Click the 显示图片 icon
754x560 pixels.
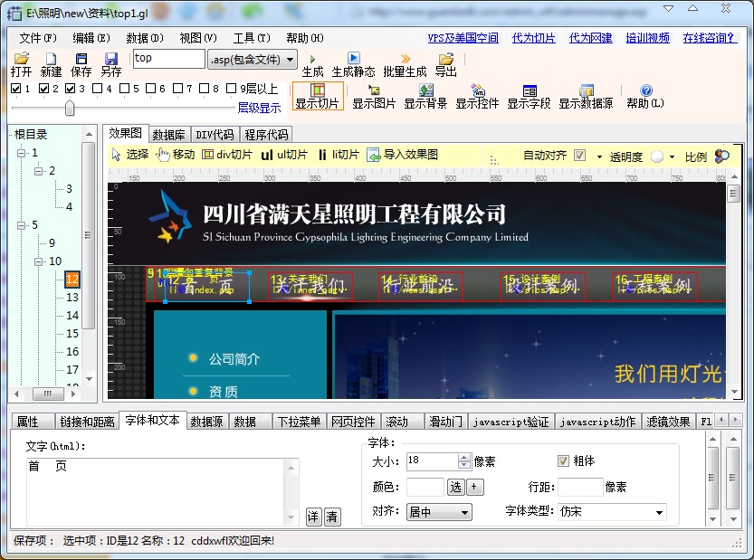tap(374, 90)
